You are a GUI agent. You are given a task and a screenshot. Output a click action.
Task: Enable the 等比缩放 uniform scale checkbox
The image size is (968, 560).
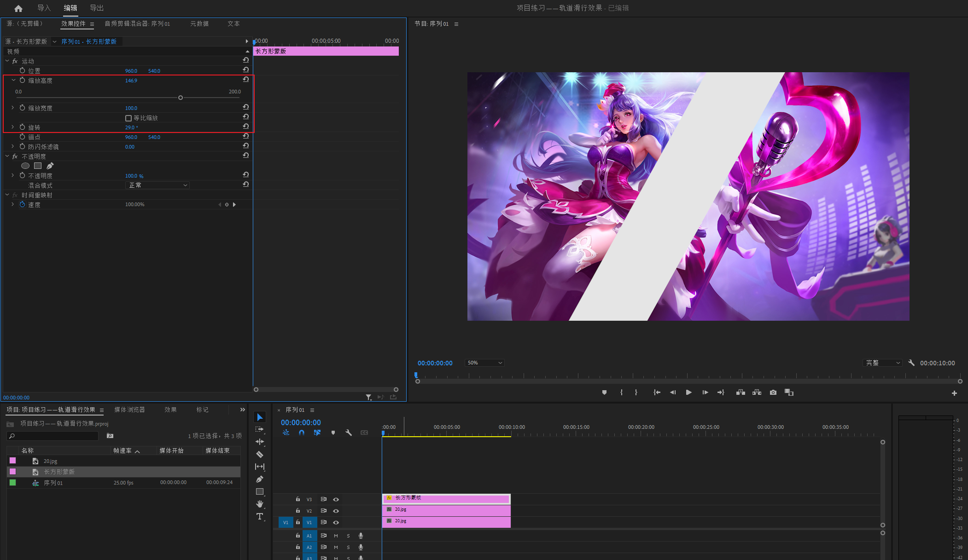click(x=128, y=118)
